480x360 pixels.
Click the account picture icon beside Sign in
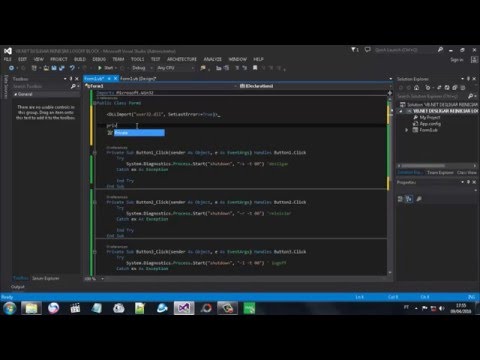[x=474, y=59]
